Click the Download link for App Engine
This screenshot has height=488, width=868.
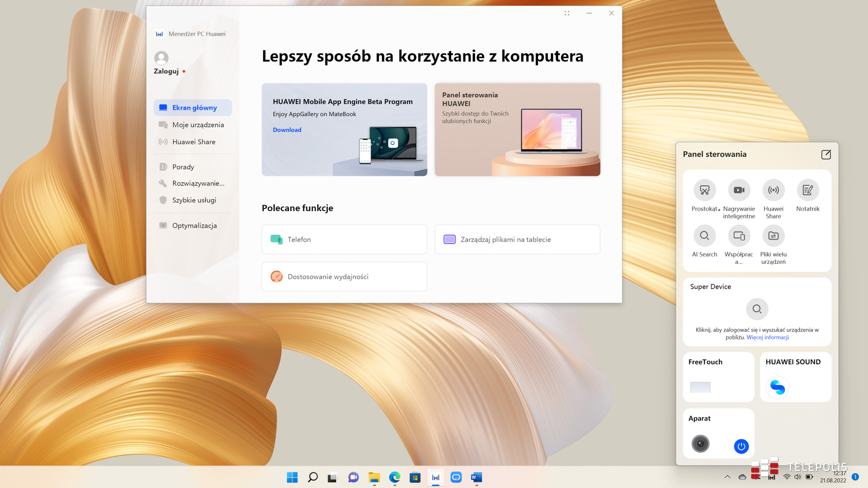[287, 130]
